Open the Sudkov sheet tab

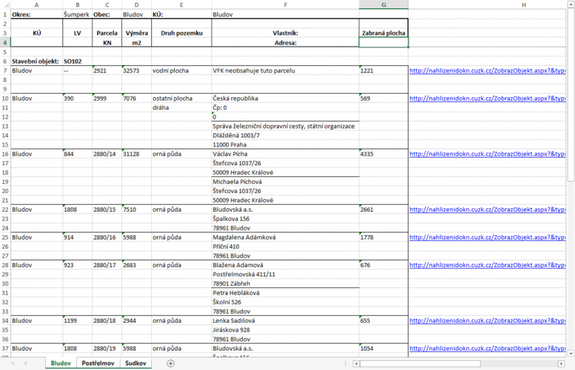[x=136, y=363]
